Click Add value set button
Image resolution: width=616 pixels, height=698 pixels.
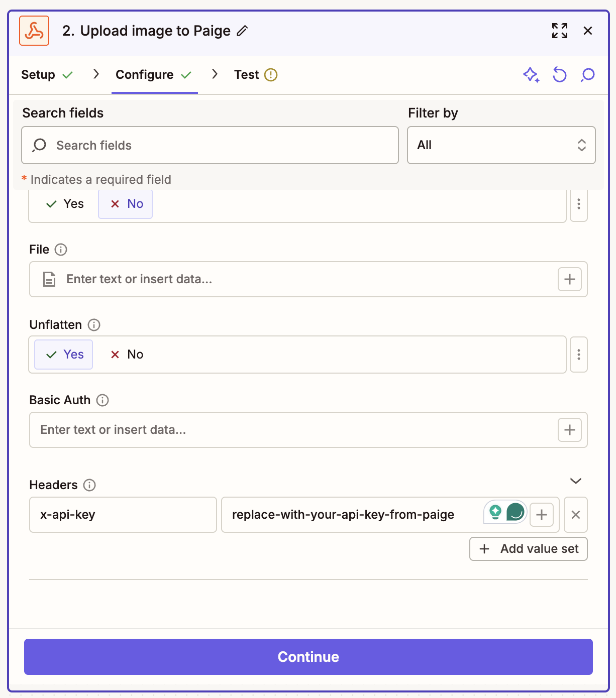point(529,549)
